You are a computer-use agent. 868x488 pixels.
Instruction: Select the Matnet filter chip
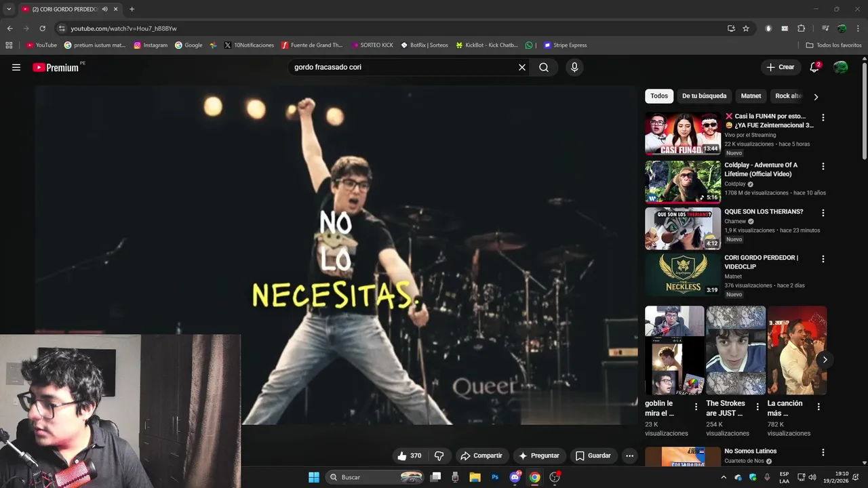point(751,96)
